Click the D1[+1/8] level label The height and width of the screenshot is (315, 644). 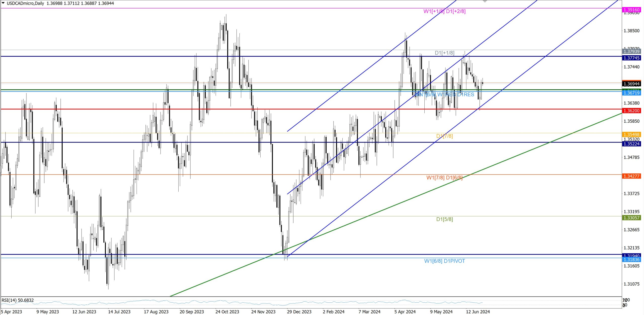444,53
